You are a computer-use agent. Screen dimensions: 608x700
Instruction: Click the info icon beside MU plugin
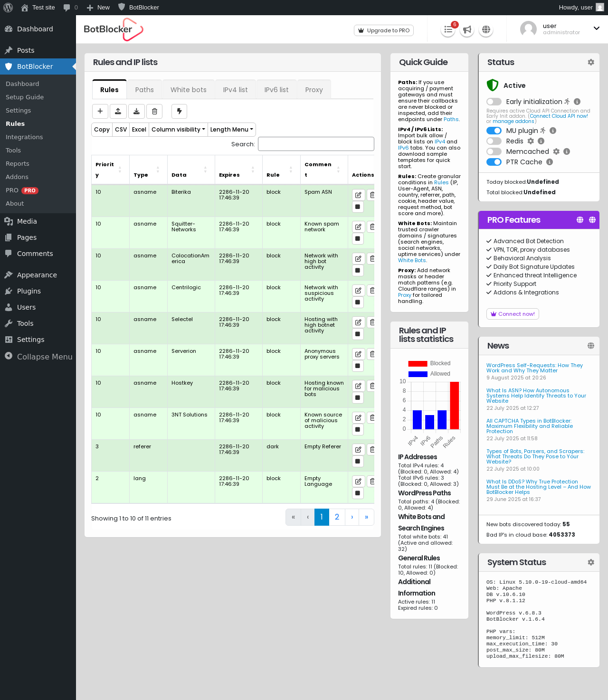click(x=553, y=131)
